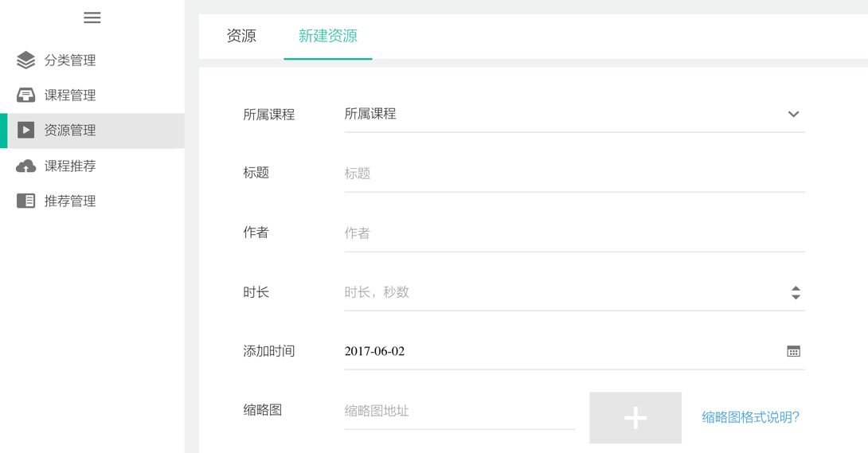Click the 资源管理 play icon
This screenshot has height=453, width=868.
point(26,130)
